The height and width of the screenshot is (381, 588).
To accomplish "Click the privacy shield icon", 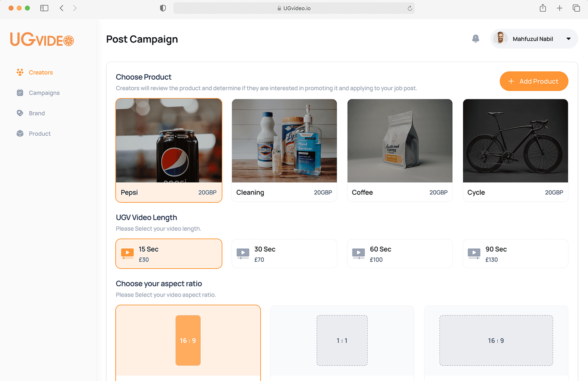I will pos(163,8).
